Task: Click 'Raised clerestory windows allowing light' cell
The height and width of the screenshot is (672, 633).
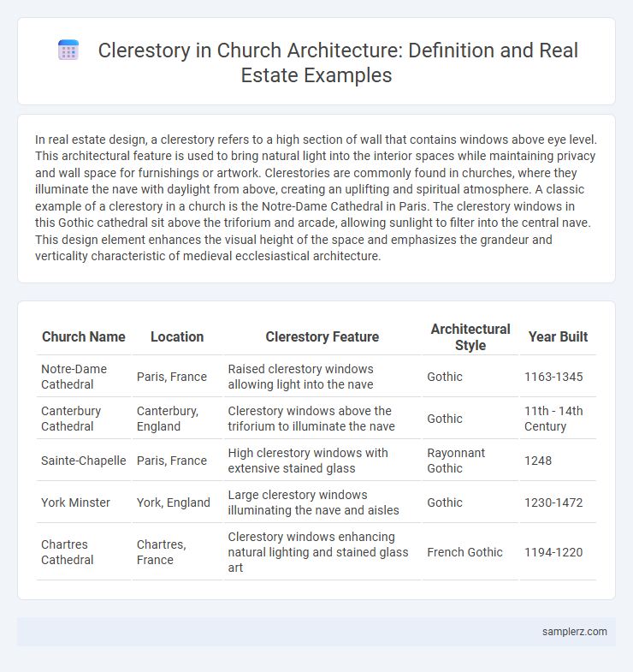Action: tap(322, 377)
